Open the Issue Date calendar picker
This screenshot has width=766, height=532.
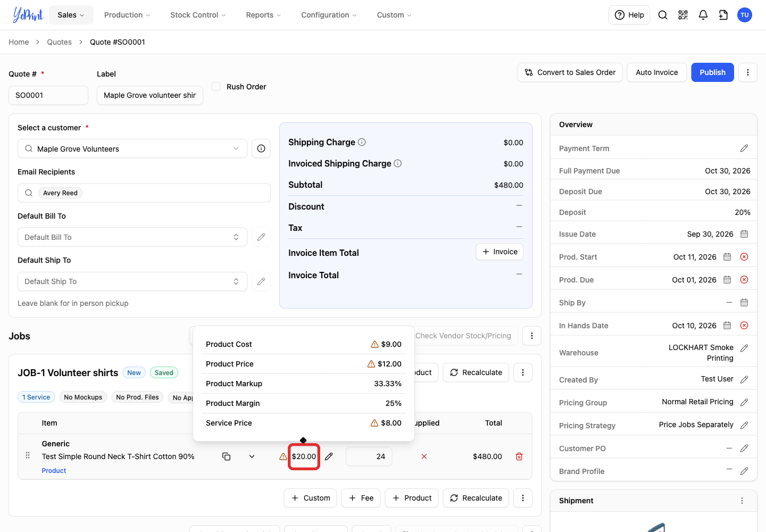click(744, 234)
